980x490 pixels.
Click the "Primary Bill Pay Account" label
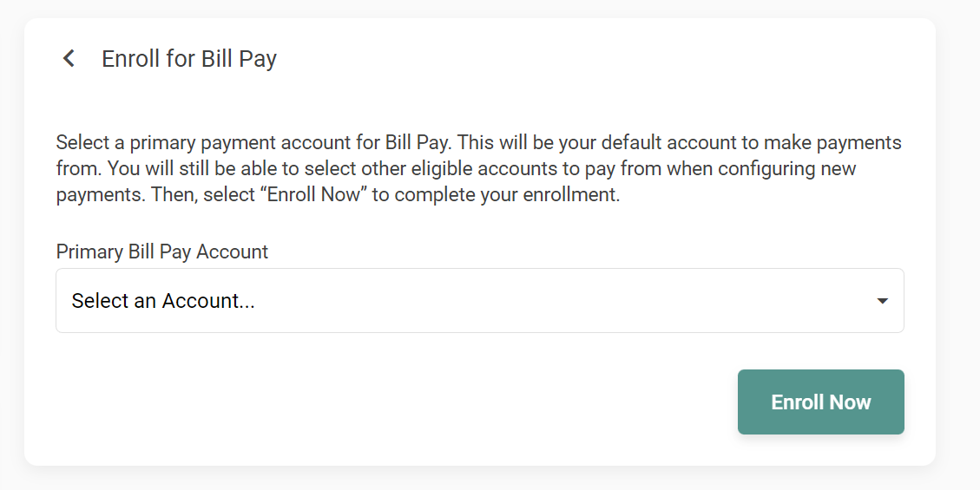click(161, 252)
